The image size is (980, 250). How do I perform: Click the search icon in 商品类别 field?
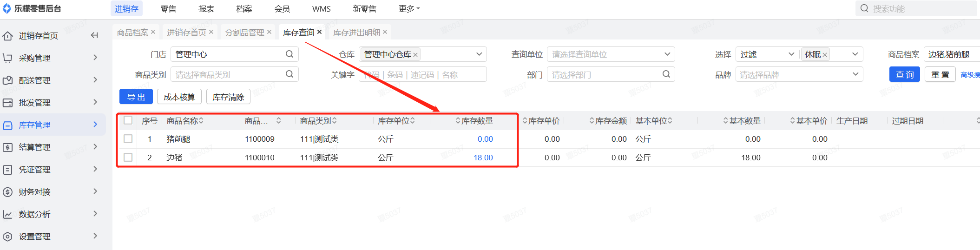pyautogui.click(x=289, y=74)
